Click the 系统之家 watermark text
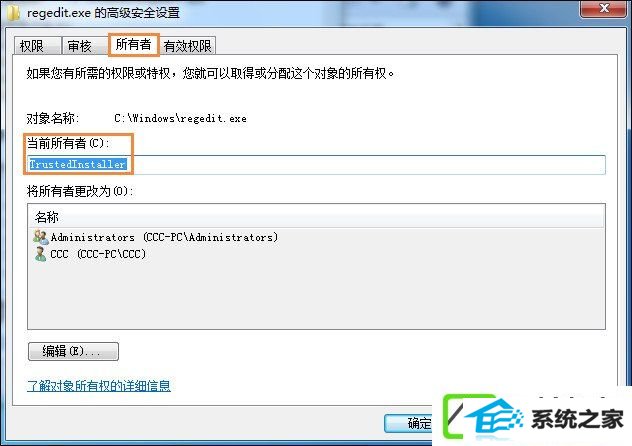The height and width of the screenshot is (446, 632). click(577, 419)
